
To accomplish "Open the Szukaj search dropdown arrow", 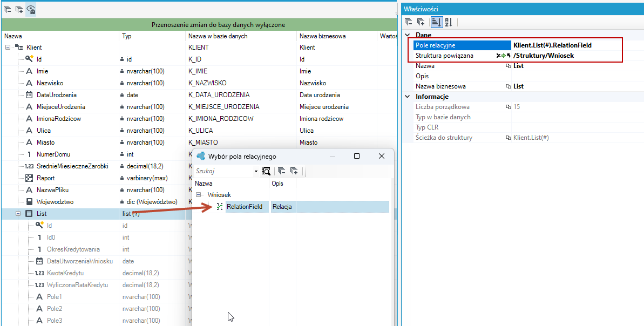I will click(256, 171).
